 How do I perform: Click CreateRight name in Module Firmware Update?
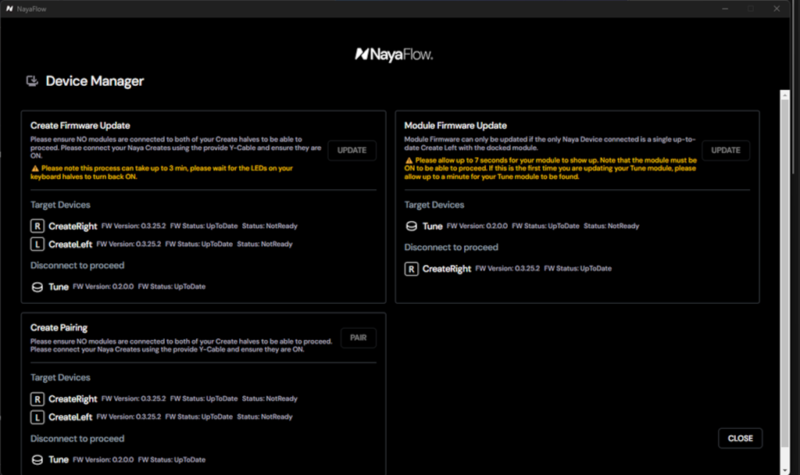[447, 269]
